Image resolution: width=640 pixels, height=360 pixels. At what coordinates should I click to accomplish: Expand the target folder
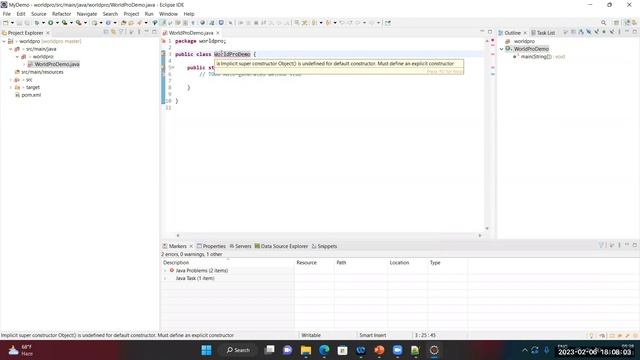11,87
